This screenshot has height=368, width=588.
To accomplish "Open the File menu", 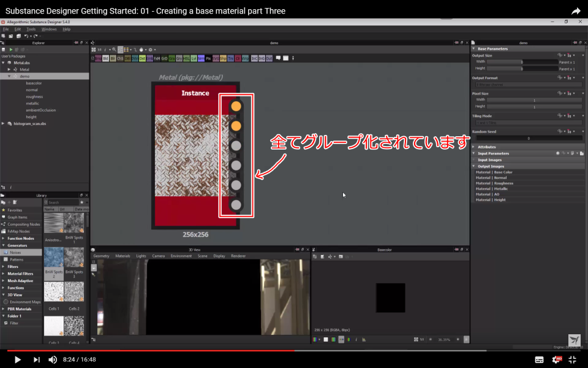I will (6, 29).
